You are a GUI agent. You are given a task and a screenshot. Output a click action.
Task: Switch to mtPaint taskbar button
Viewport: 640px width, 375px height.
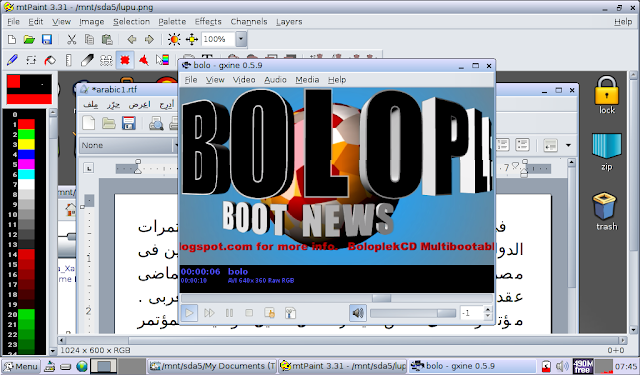[343, 366]
